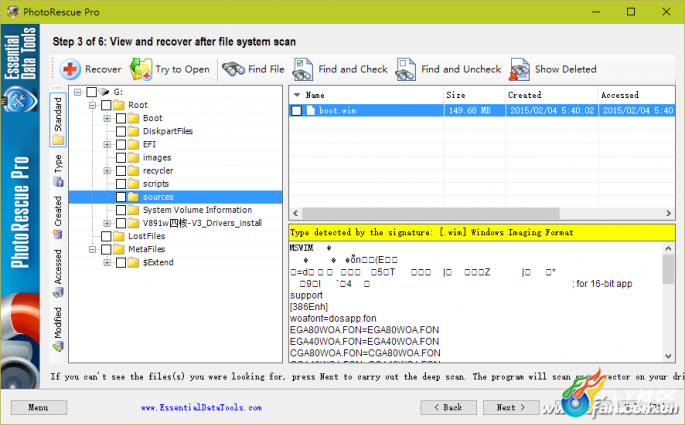Open the Menu button

39,407
